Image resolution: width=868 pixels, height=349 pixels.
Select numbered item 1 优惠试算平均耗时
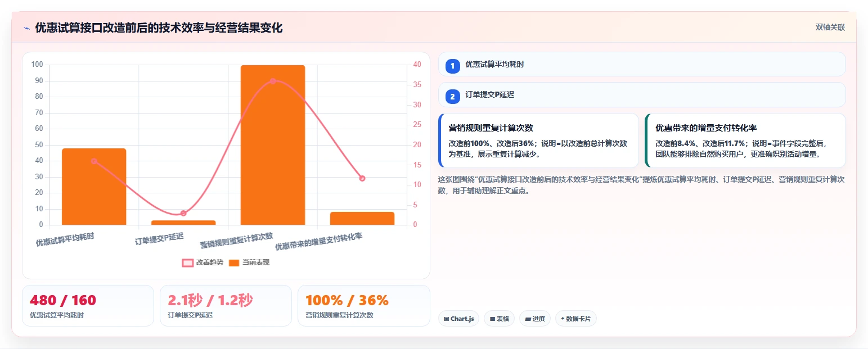(642, 64)
